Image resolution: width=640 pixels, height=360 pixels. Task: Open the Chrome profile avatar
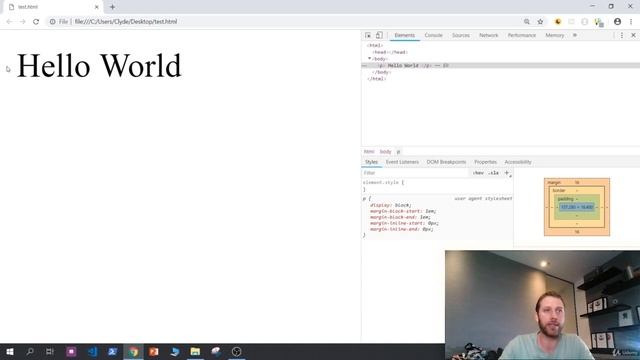tap(617, 22)
